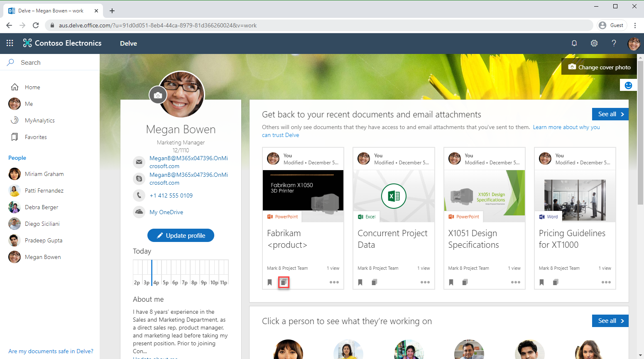Open the My OneDrive link
The width and height of the screenshot is (644, 359).
[166, 212]
